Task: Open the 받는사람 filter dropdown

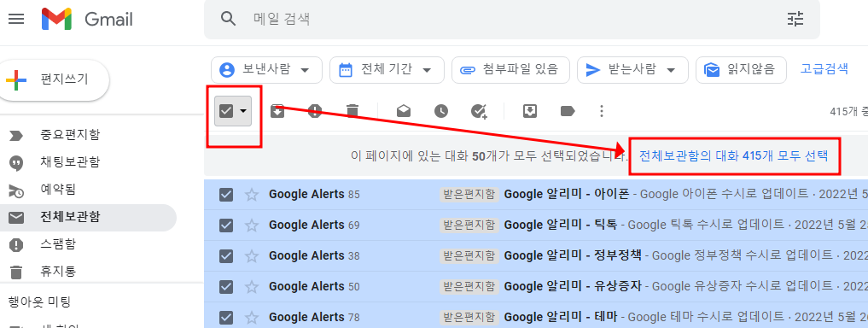Action: 632,70
